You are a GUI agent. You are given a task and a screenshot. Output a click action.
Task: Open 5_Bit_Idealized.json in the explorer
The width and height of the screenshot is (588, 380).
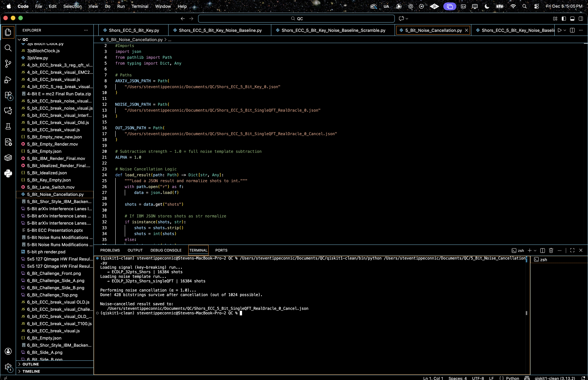click(47, 173)
